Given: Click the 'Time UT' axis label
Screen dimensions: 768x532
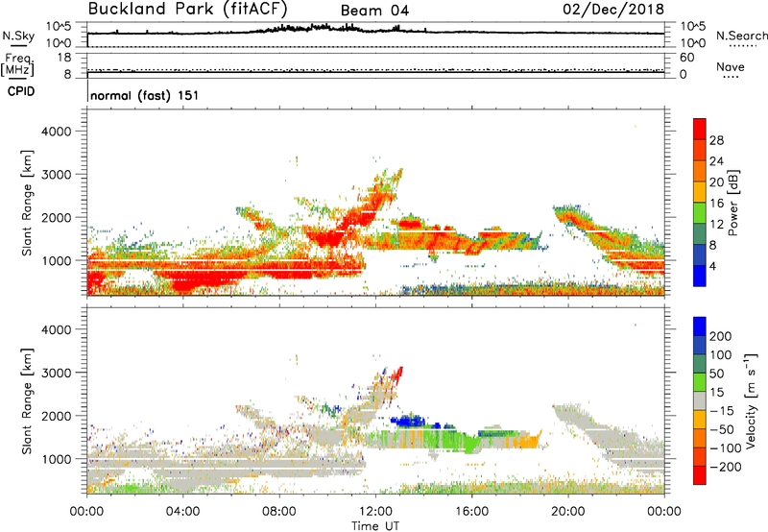Looking at the screenshot, I should [x=375, y=526].
